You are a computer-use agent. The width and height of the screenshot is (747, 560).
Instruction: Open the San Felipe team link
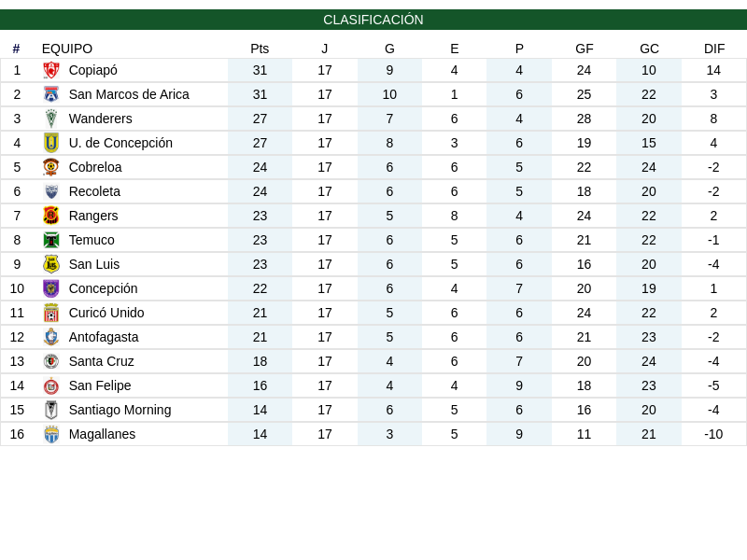[x=100, y=386]
